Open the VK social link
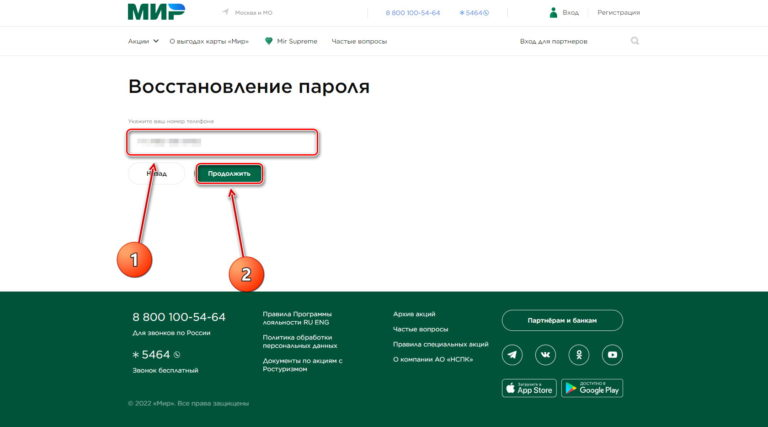The width and height of the screenshot is (768, 427). coord(545,355)
